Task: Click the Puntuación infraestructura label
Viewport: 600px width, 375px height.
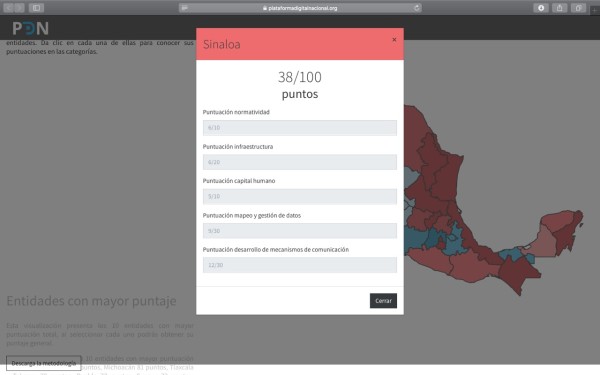Action: pos(238,147)
